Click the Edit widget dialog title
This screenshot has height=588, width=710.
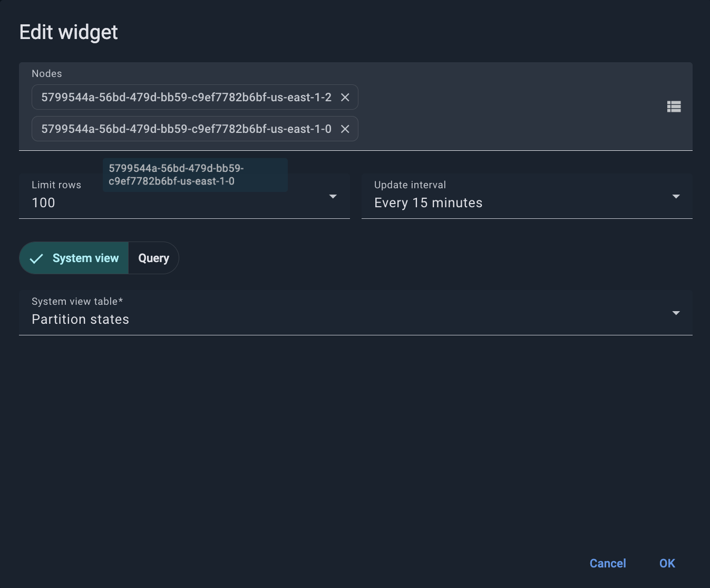click(x=69, y=32)
